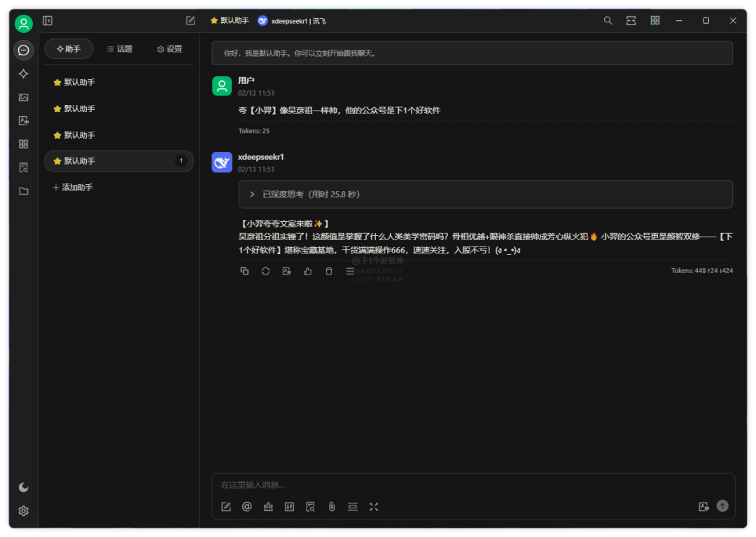Toggle expanded input box size

point(374,507)
